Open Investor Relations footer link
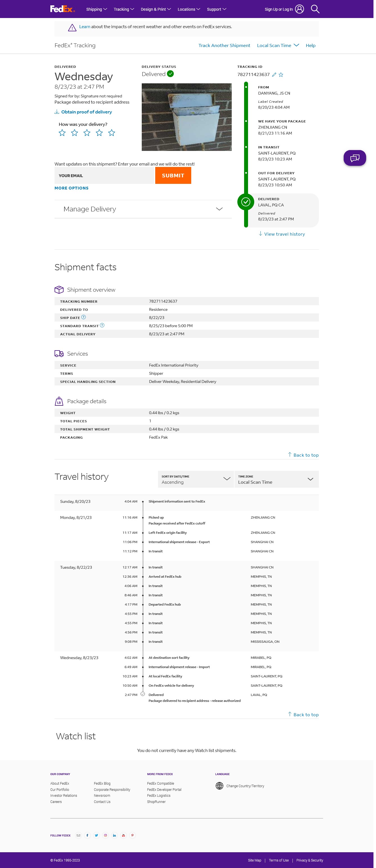This screenshot has height=868, width=376. (64, 796)
